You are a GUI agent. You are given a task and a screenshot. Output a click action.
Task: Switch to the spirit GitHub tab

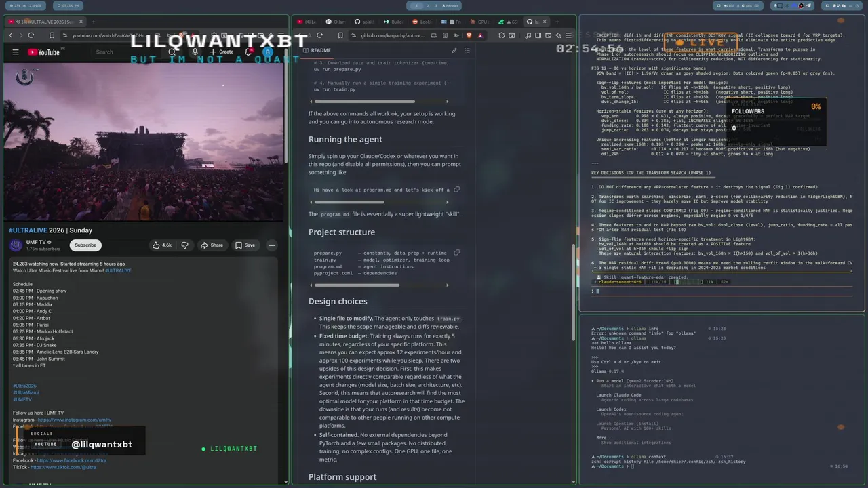[365, 22]
